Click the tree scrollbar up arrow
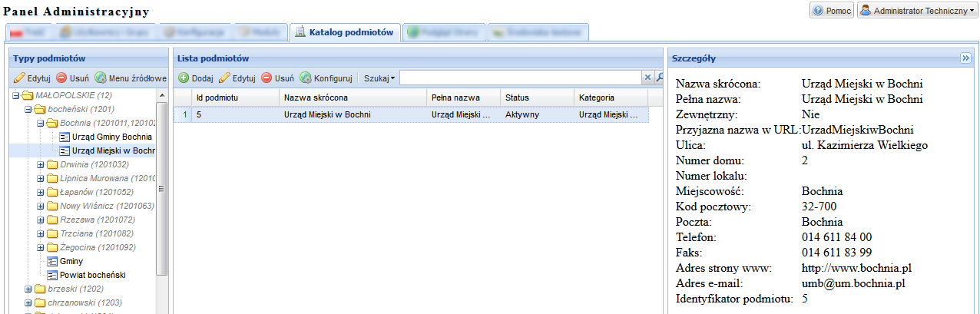 tap(161, 95)
